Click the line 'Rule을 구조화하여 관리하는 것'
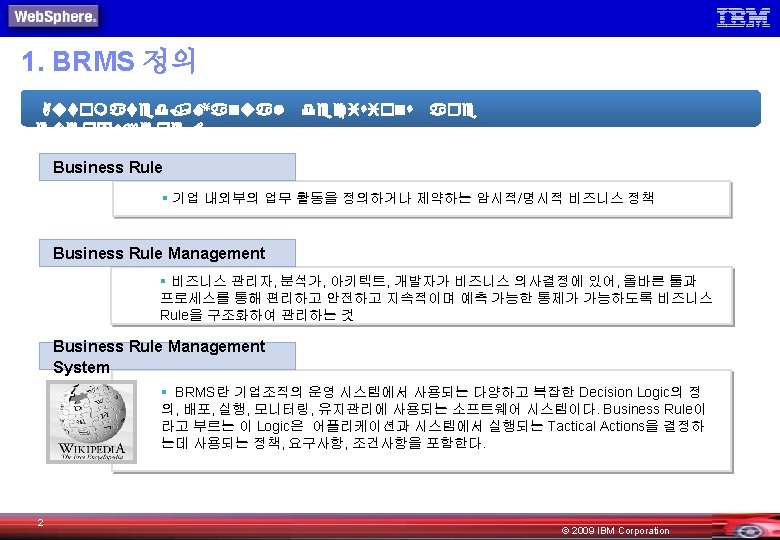This screenshot has width=780, height=540. [x=257, y=315]
